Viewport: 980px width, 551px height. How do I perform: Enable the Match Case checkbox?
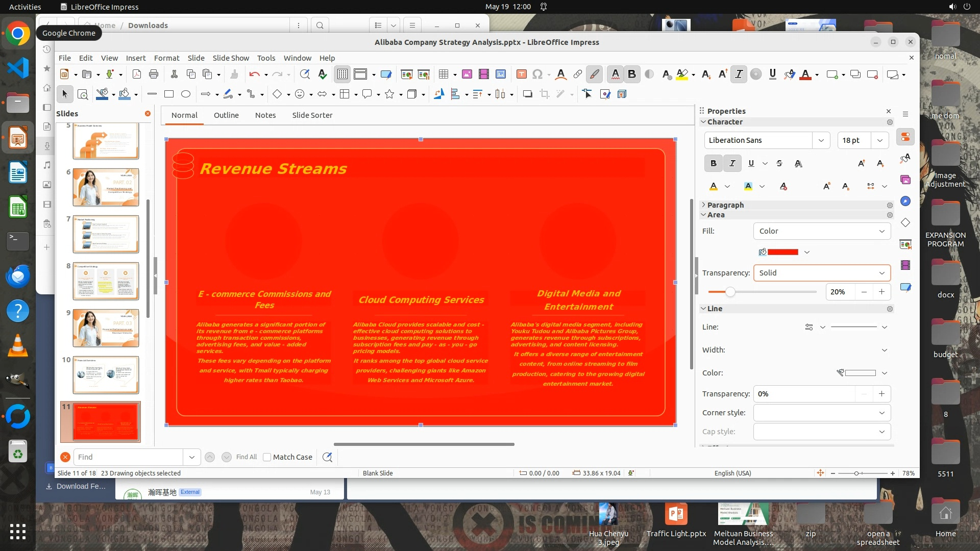(267, 457)
